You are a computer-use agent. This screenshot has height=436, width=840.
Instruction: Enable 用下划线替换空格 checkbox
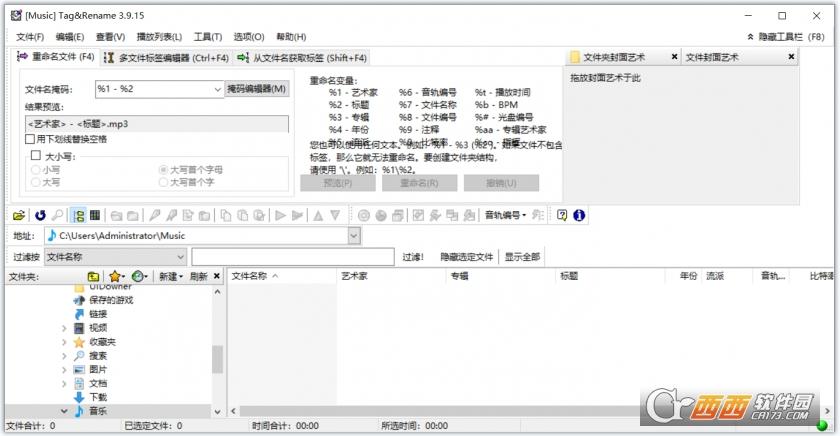click(31, 139)
